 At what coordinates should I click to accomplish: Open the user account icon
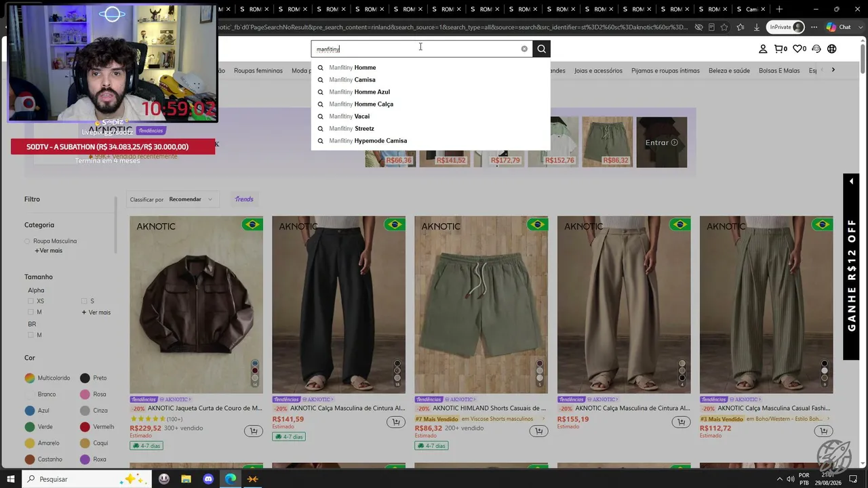click(x=763, y=49)
